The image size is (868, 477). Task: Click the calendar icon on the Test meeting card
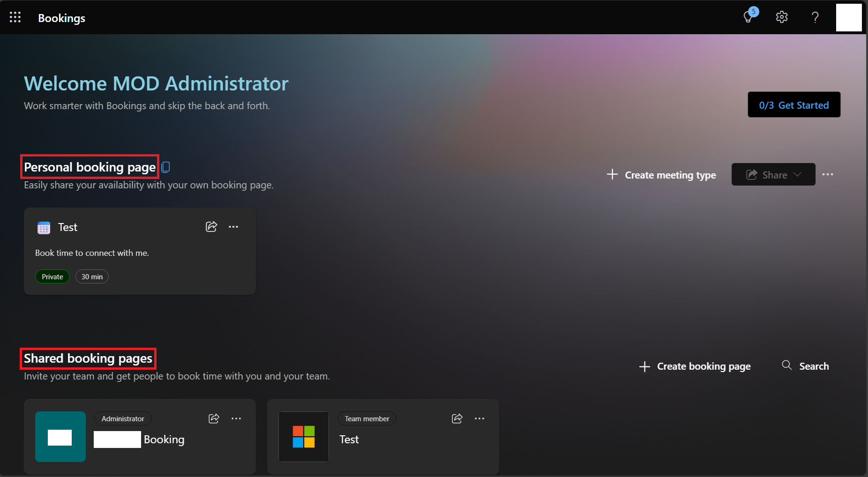tap(44, 228)
